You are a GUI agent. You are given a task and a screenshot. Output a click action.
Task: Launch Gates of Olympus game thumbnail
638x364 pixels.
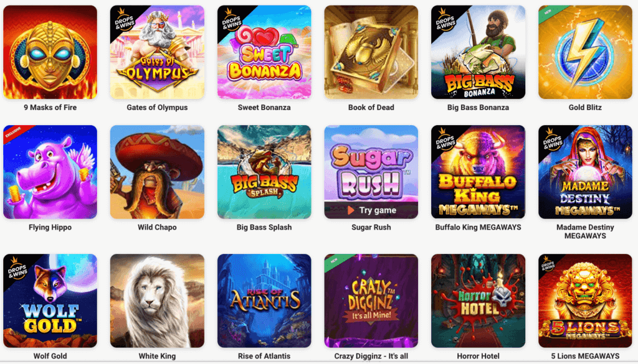pos(157,52)
